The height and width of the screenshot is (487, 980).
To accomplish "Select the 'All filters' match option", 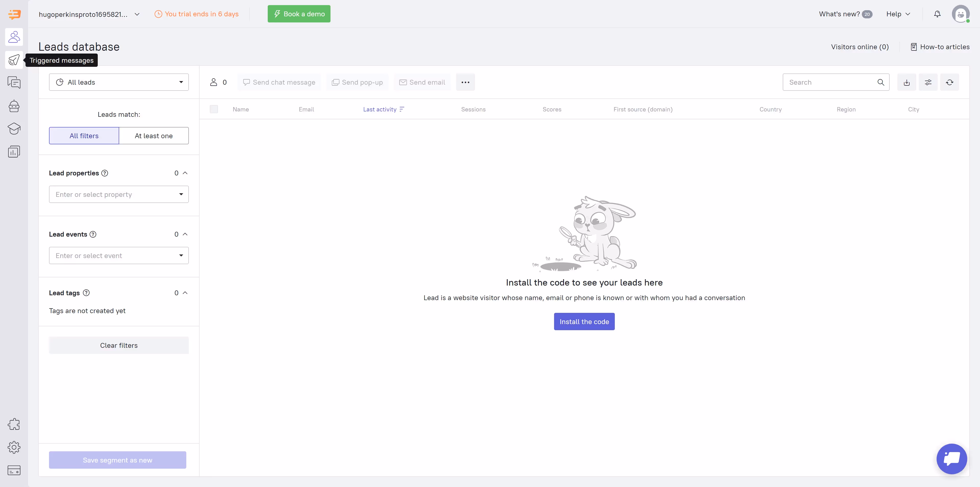I will tap(84, 136).
